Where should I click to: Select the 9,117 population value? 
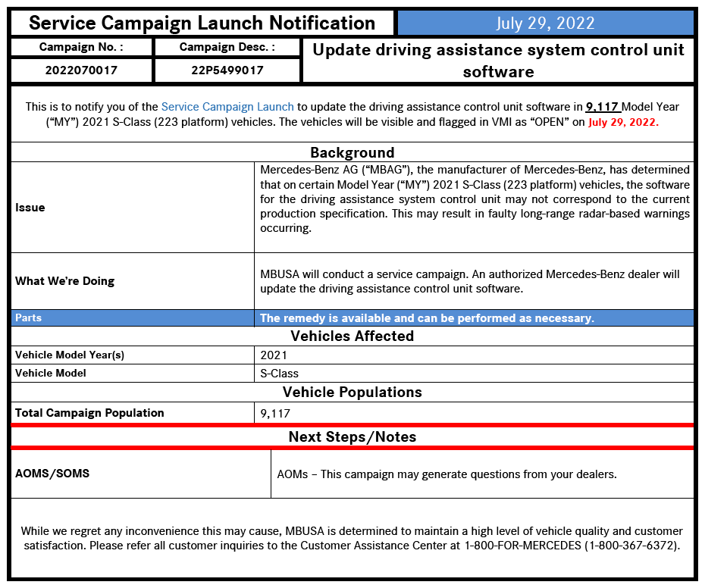click(275, 414)
